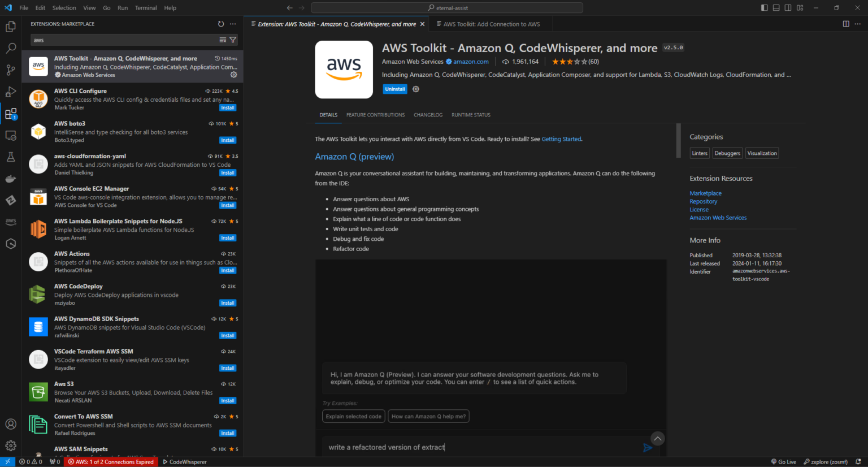
Task: Open the Run and Debug view
Action: tap(10, 91)
